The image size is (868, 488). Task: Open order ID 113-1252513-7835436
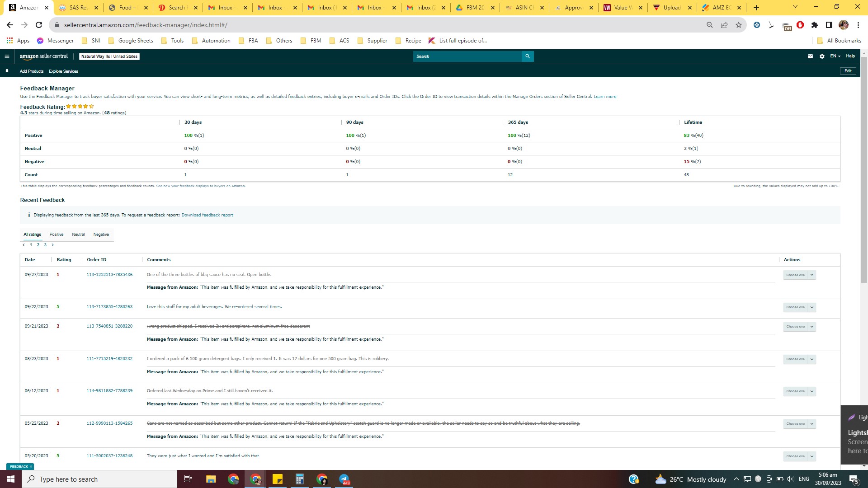(x=109, y=275)
